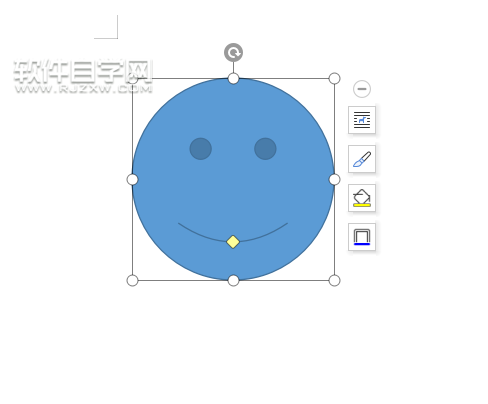Click the page margin corner mark
The width and height of the screenshot is (488, 404).
point(106,27)
